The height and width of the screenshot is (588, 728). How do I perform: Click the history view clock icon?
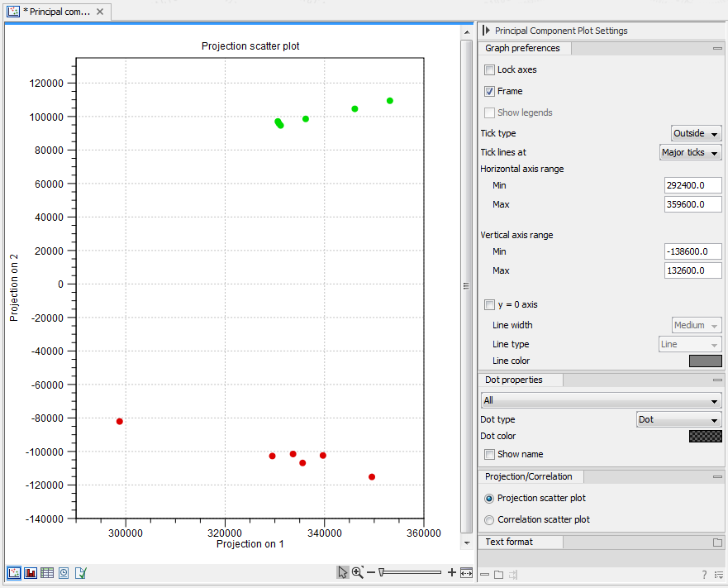coord(63,572)
